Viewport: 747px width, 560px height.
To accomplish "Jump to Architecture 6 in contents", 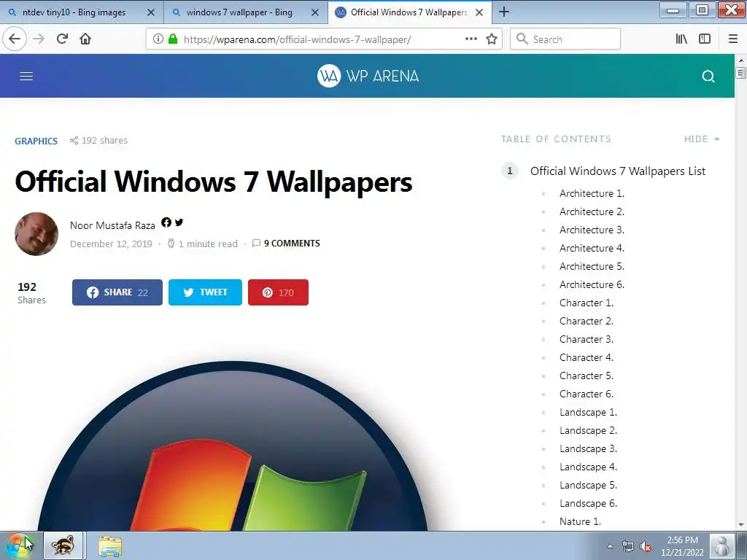I will (x=592, y=285).
